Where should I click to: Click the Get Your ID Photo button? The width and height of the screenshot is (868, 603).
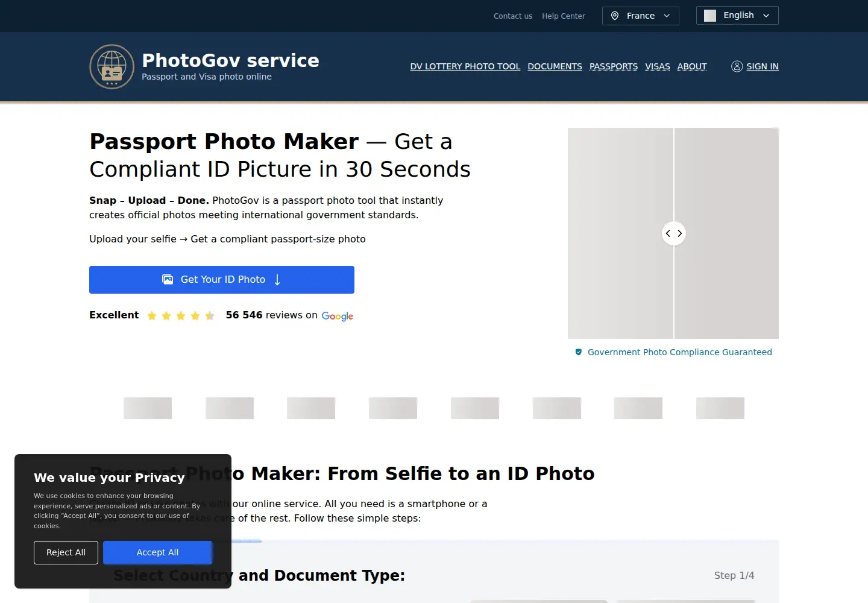[222, 280]
